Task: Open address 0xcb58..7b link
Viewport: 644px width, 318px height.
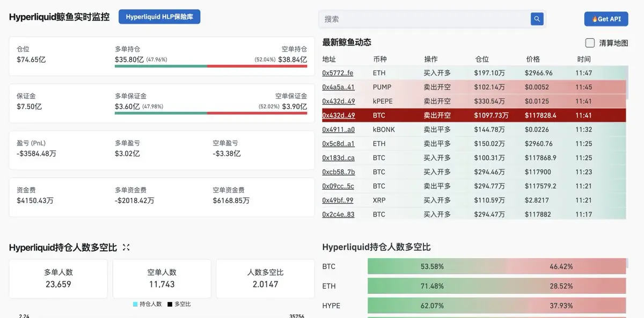Action: [x=339, y=172]
